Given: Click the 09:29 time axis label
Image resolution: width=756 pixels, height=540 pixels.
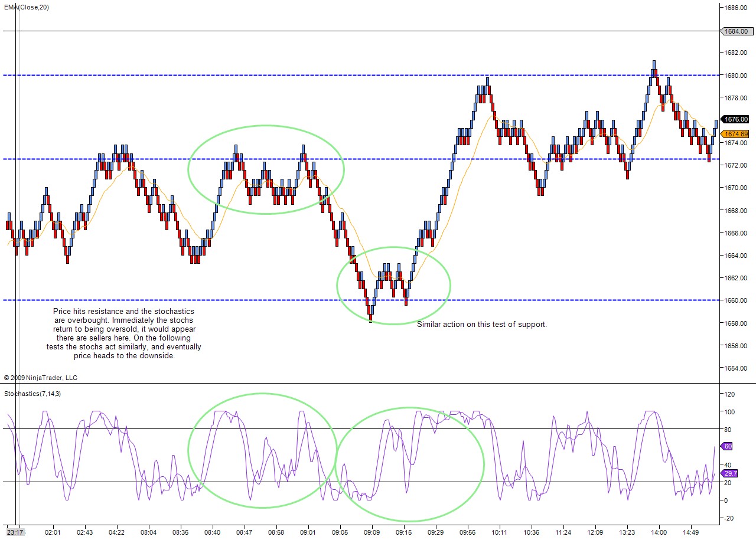Looking at the screenshot, I should coord(436,532).
